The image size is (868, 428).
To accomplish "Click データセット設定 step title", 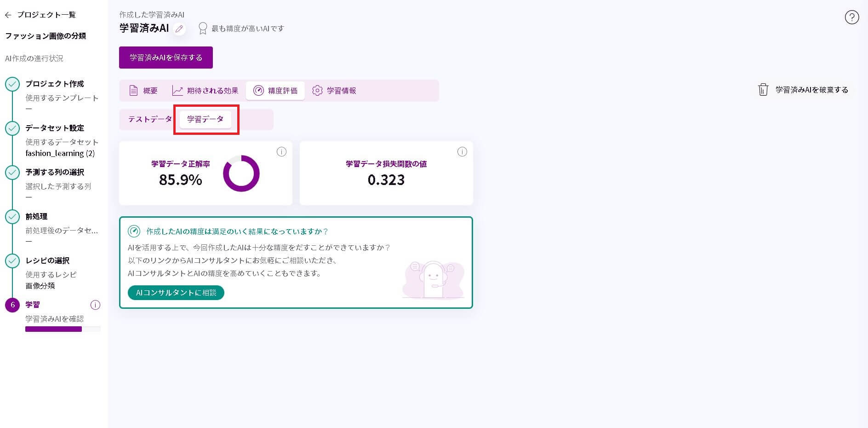I will click(55, 128).
